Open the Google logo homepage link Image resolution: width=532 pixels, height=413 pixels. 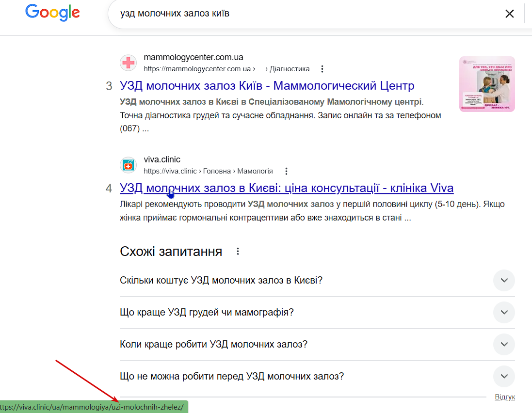click(52, 13)
